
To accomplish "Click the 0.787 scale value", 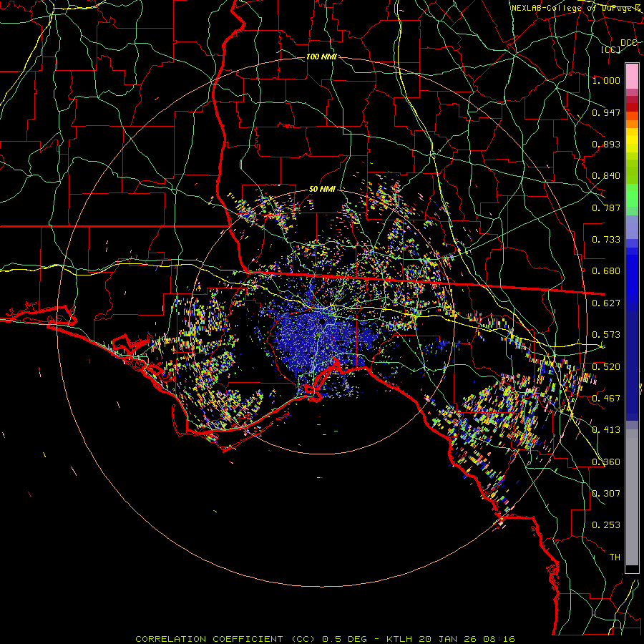I will [x=606, y=208].
